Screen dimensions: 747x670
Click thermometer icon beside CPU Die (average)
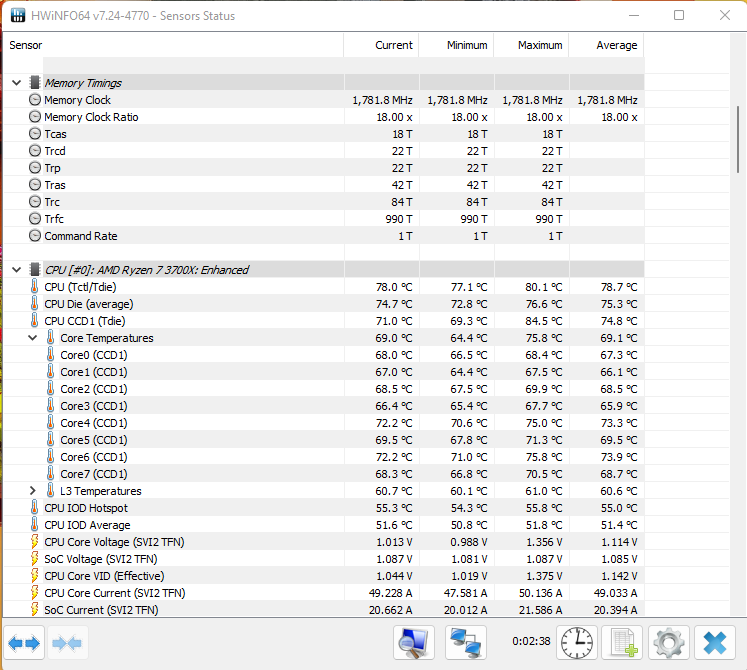click(34, 304)
